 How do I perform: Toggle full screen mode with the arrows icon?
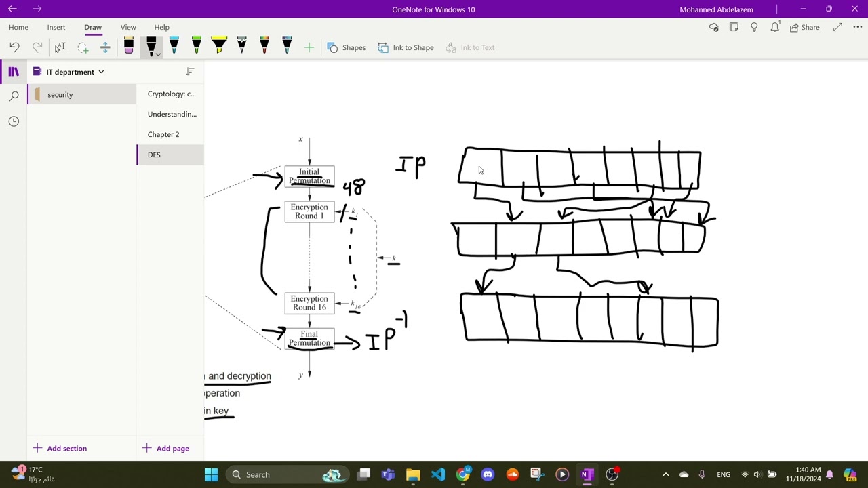pos(837,27)
